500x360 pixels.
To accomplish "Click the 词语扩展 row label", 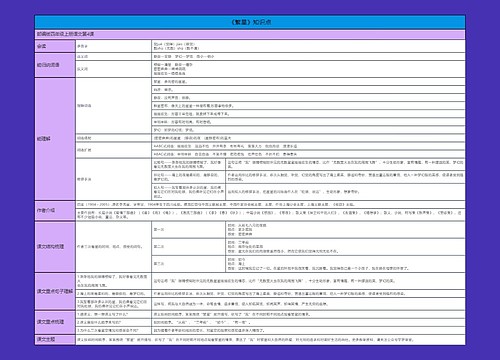I will pos(113,150).
